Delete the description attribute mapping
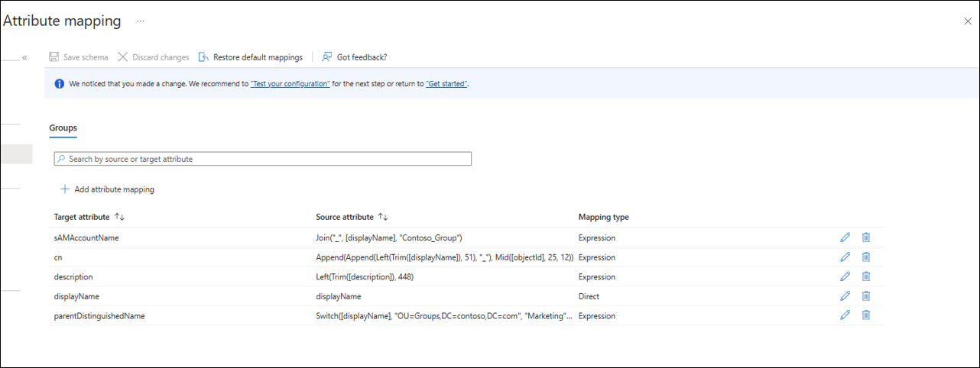The height and width of the screenshot is (368, 980). tap(866, 276)
